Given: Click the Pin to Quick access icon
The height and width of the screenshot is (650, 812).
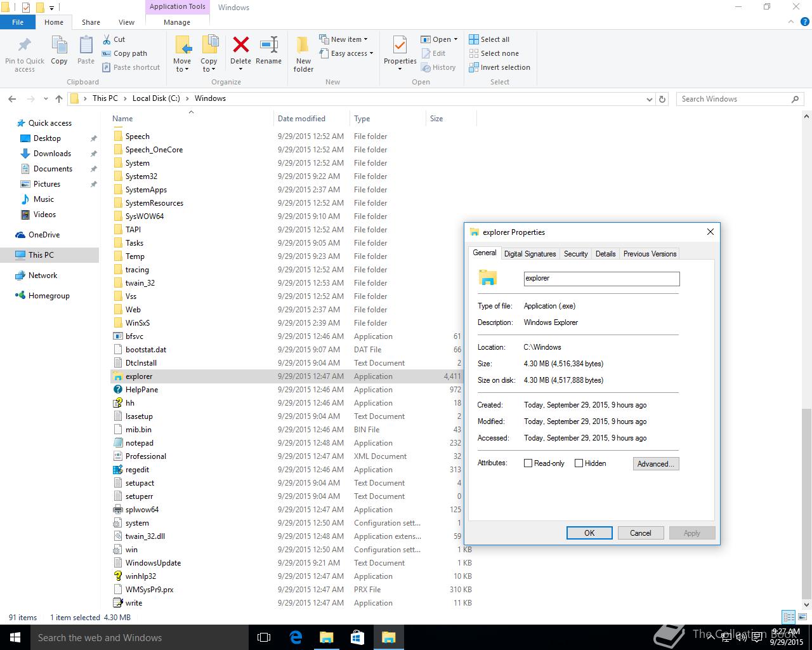Looking at the screenshot, I should (x=25, y=45).
